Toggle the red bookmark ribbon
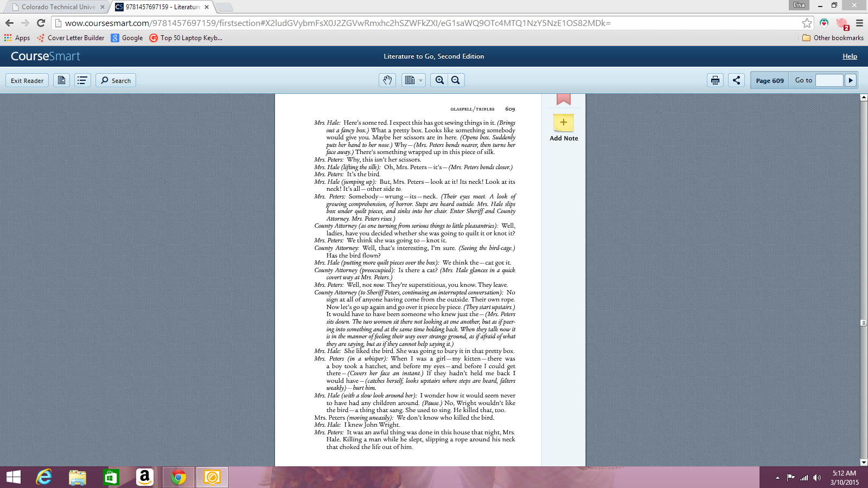Viewport: 868px width, 488px height. coord(564,99)
